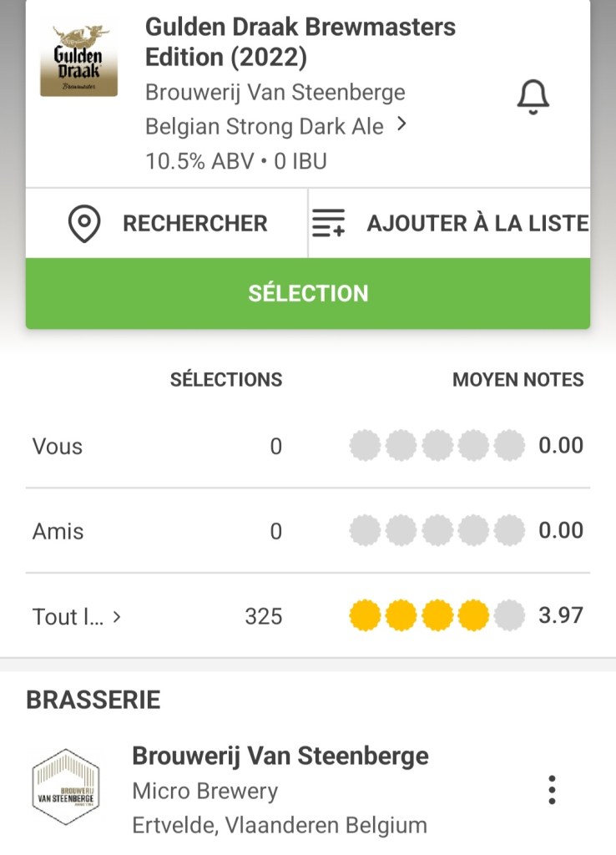Tap AJOUTER À LA LISTE
The width and height of the screenshot is (616, 855).
click(x=477, y=224)
